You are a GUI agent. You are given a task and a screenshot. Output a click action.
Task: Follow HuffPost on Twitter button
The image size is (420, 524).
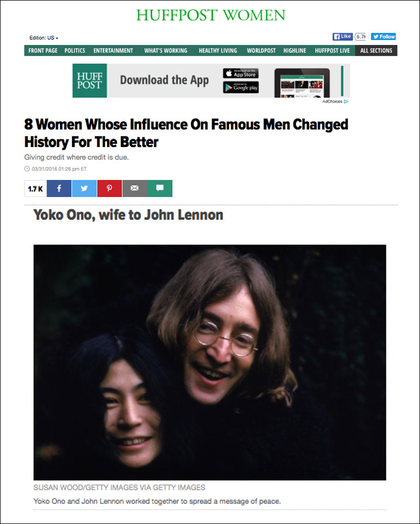[383, 36]
